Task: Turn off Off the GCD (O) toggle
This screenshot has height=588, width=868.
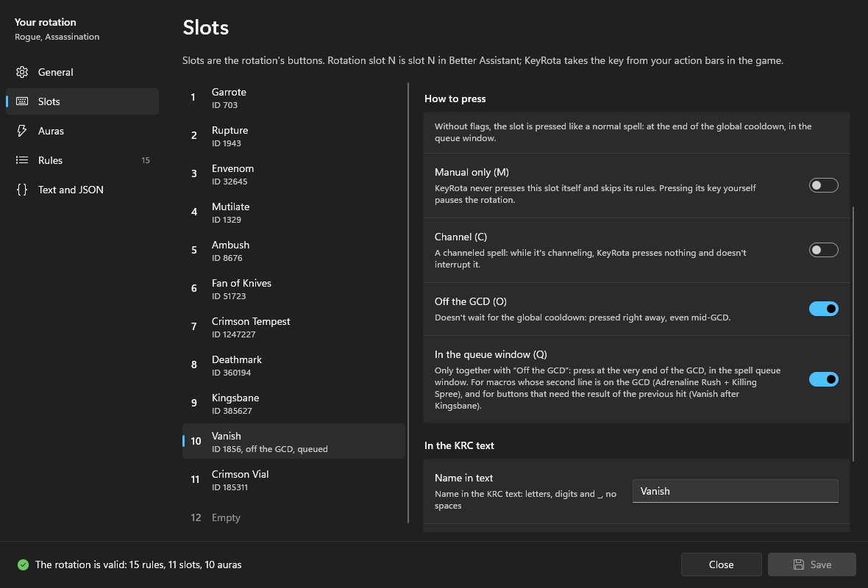Action: (x=823, y=309)
